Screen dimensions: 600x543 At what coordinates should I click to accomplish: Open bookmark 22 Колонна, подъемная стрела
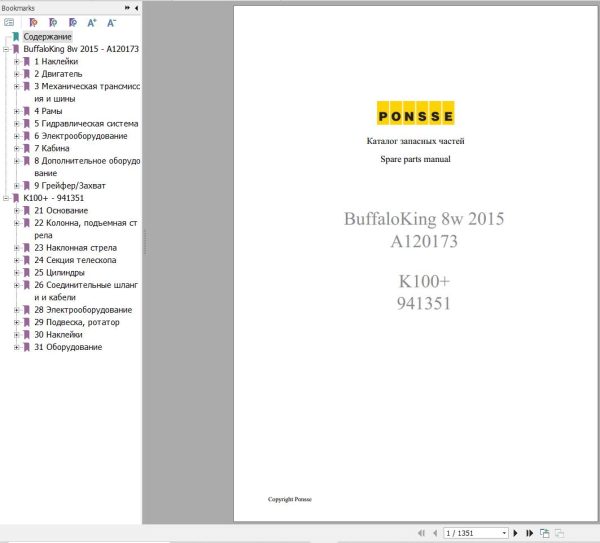pyautogui.click(x=86, y=229)
